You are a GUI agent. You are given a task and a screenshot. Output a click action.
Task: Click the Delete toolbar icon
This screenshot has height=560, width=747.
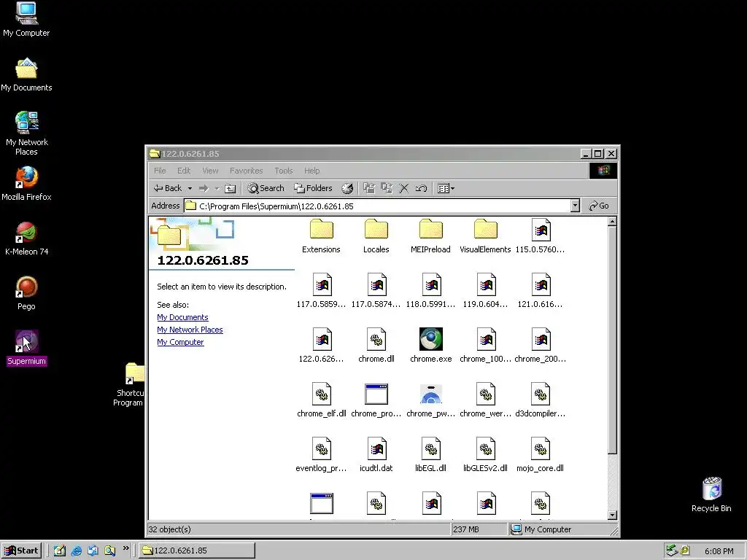403,188
